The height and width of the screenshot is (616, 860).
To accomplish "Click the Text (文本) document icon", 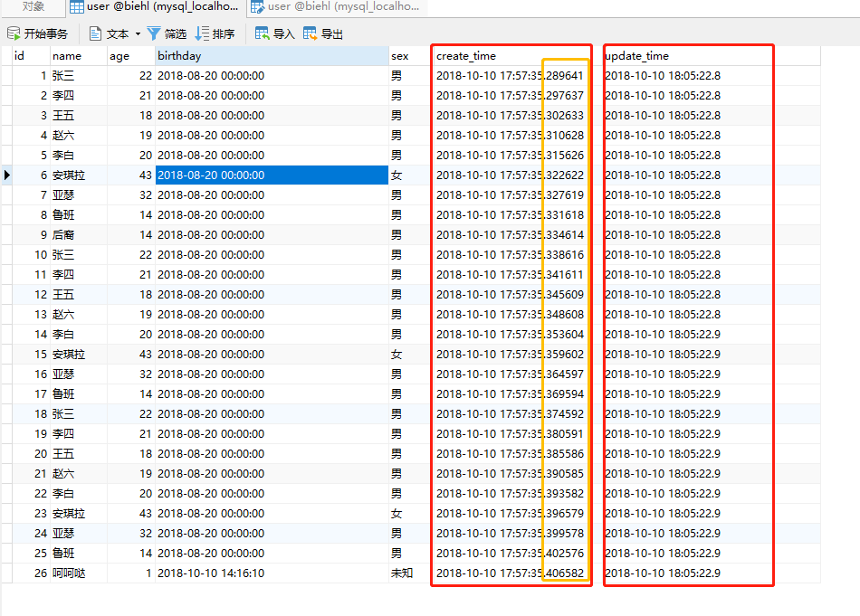I will point(96,33).
